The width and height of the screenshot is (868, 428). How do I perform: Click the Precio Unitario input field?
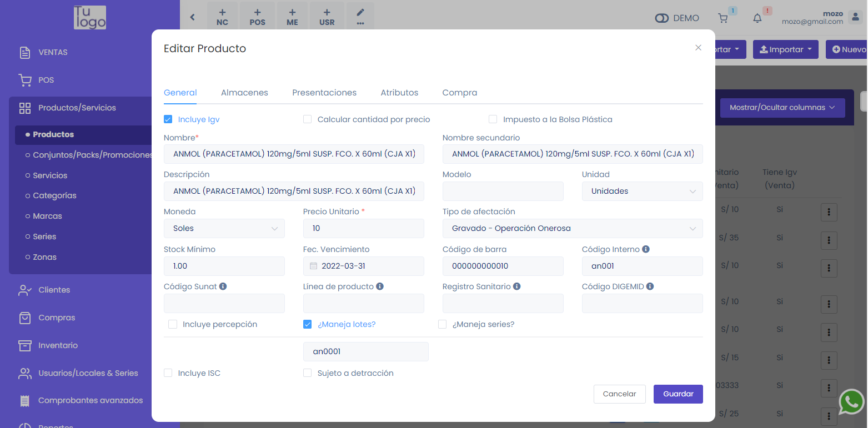pyautogui.click(x=363, y=229)
